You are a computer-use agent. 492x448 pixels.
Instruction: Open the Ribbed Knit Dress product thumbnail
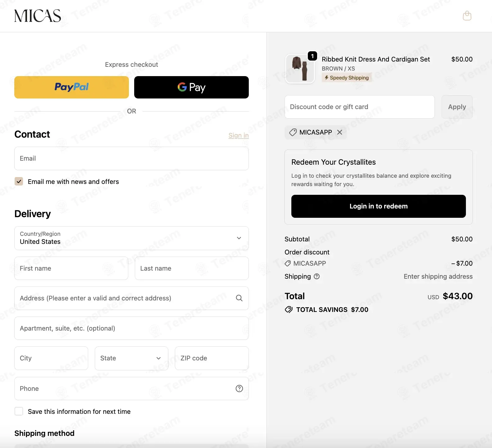tap(300, 69)
